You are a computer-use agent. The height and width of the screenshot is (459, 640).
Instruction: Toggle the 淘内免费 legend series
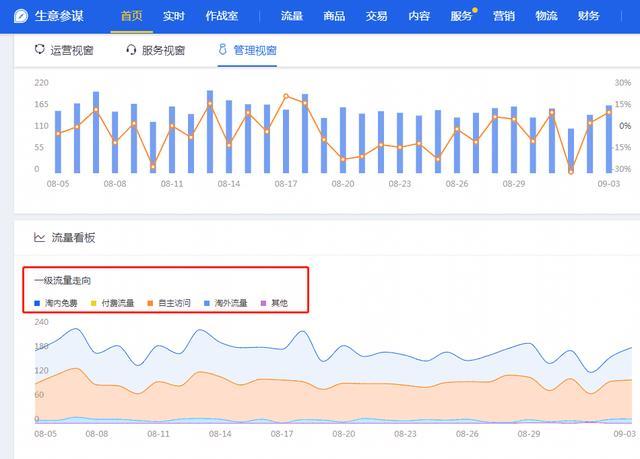click(x=56, y=303)
